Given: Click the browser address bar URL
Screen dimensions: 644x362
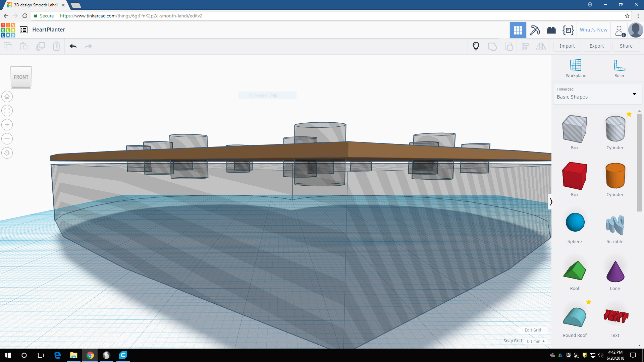Looking at the screenshot, I should [x=131, y=16].
